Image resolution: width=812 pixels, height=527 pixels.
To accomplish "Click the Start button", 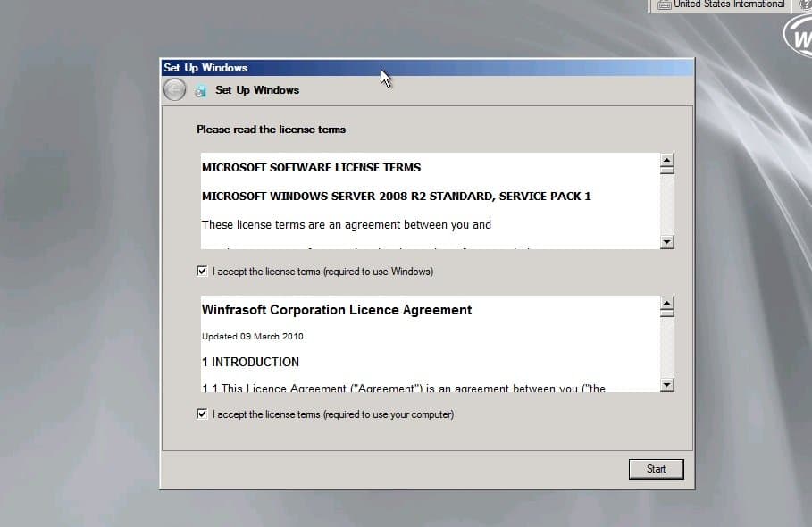I will click(657, 469).
